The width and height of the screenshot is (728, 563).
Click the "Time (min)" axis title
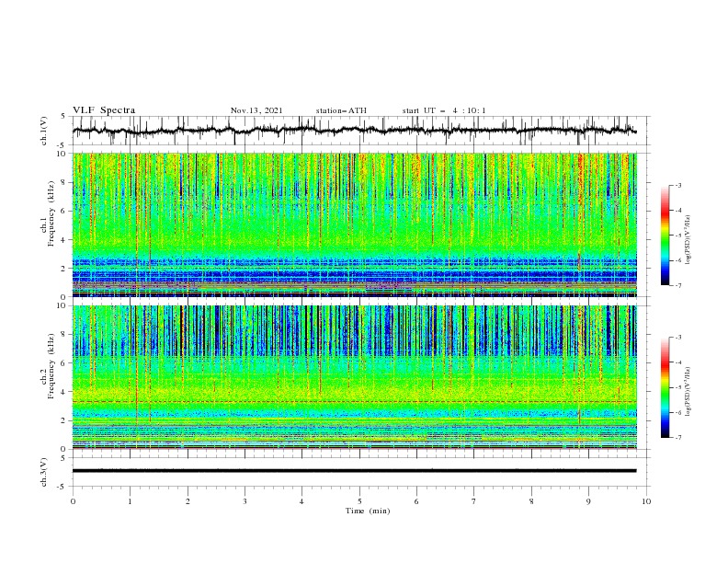coord(368,511)
